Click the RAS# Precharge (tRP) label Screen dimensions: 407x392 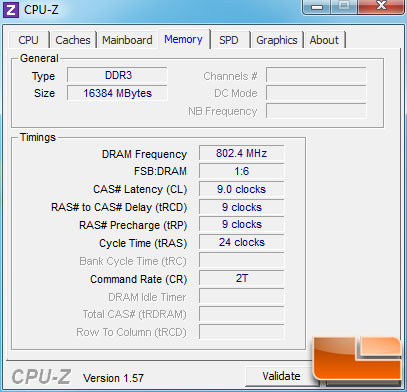[x=133, y=225]
